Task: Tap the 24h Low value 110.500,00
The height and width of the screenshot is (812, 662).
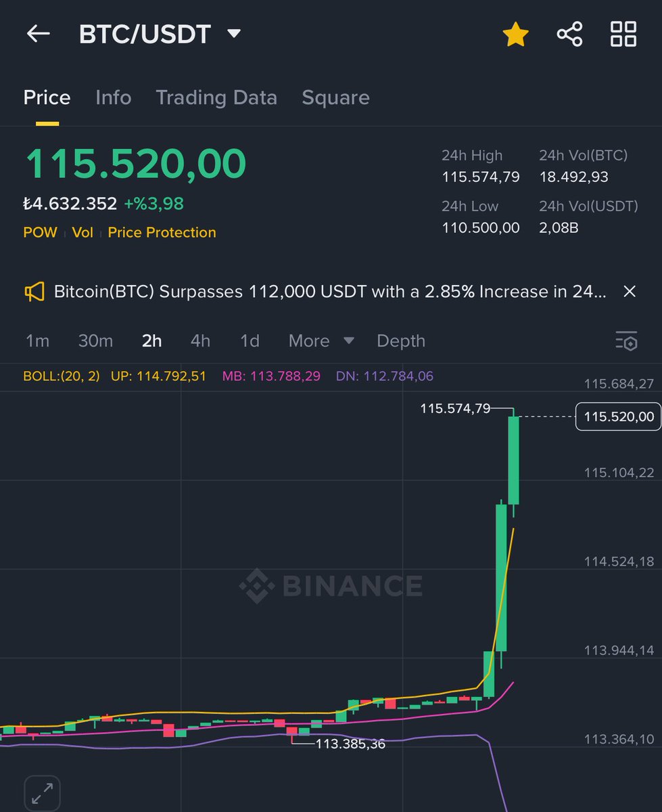Action: 481,228
